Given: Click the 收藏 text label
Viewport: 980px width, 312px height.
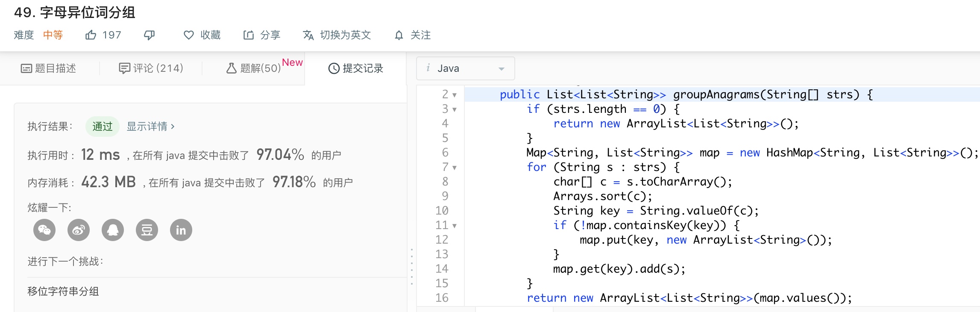Looking at the screenshot, I should click(x=211, y=35).
